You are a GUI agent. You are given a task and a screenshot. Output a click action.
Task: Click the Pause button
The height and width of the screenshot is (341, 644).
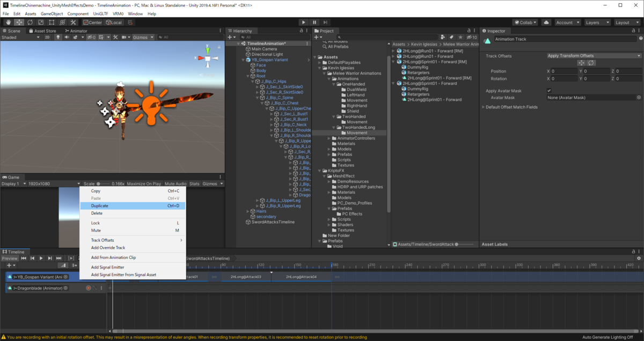314,23
